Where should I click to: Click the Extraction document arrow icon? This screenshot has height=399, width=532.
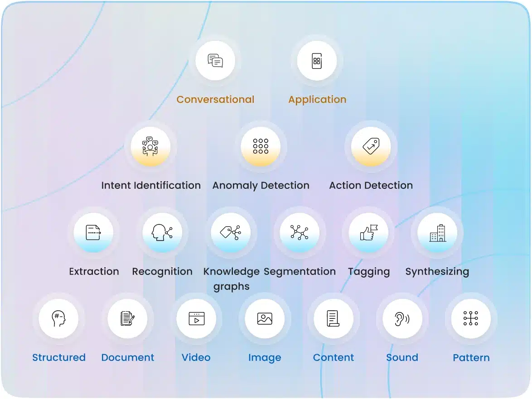93,232
